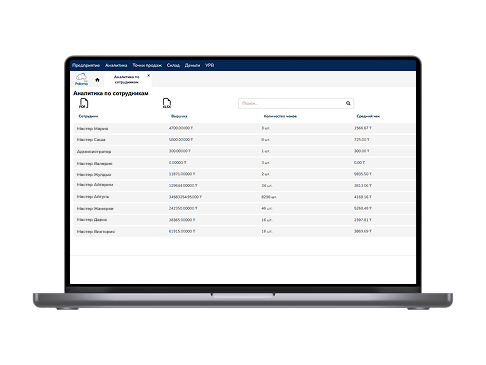Screen dimensions: 486x365
Task: Select the Мастер Айгуль row name
Action: pyautogui.click(x=93, y=197)
